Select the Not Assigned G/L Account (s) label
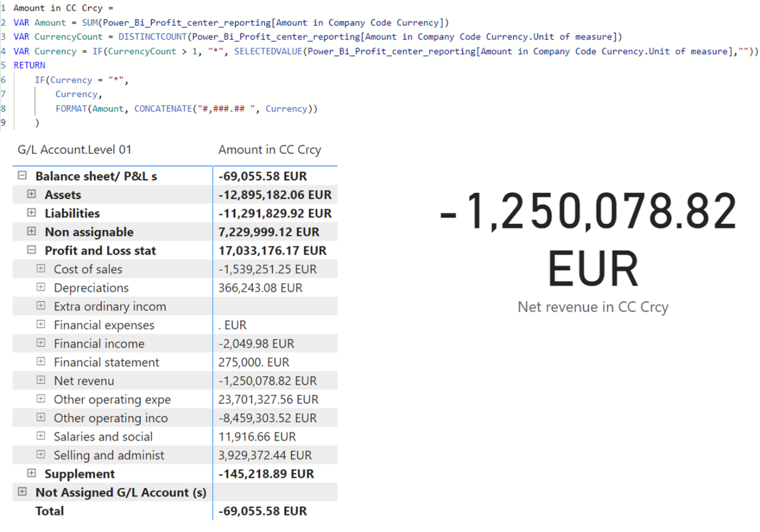The width and height of the screenshot is (760, 532). (x=121, y=492)
